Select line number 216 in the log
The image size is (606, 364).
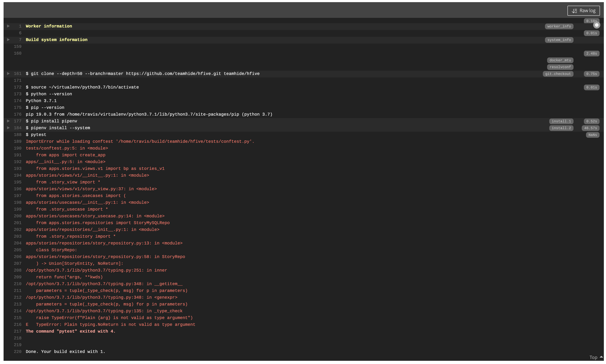[x=18, y=325]
